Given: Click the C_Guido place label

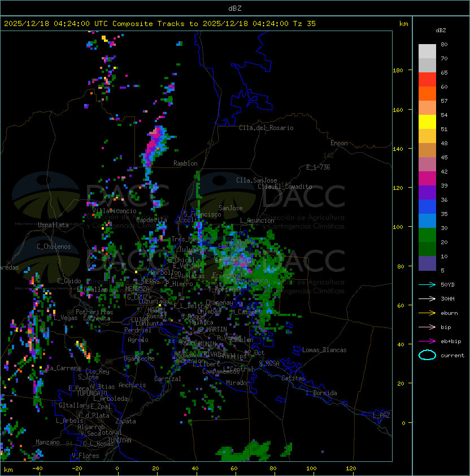Looking at the screenshot, I should [69, 281].
